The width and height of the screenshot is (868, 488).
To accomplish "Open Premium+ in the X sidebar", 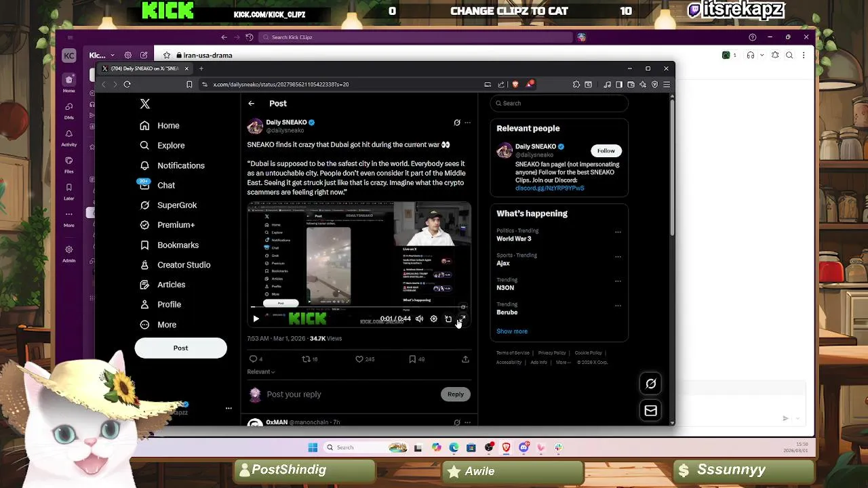I will [x=167, y=225].
